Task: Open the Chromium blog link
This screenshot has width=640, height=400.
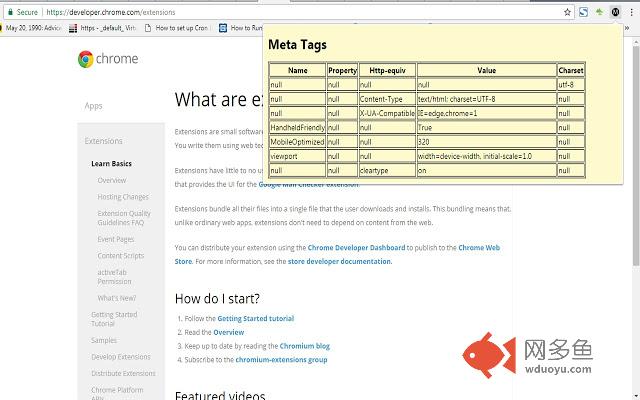Action: click(304, 346)
